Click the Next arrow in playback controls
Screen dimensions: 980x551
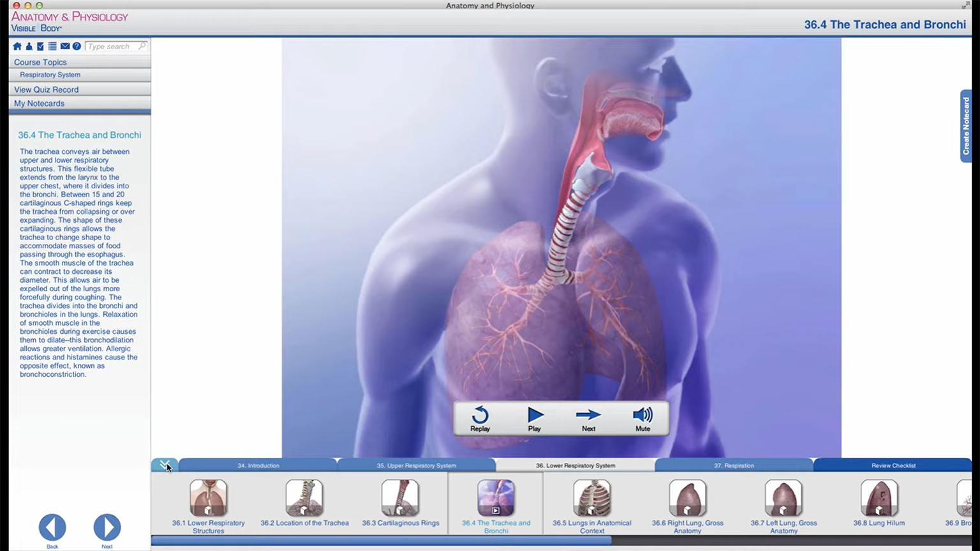pos(588,419)
